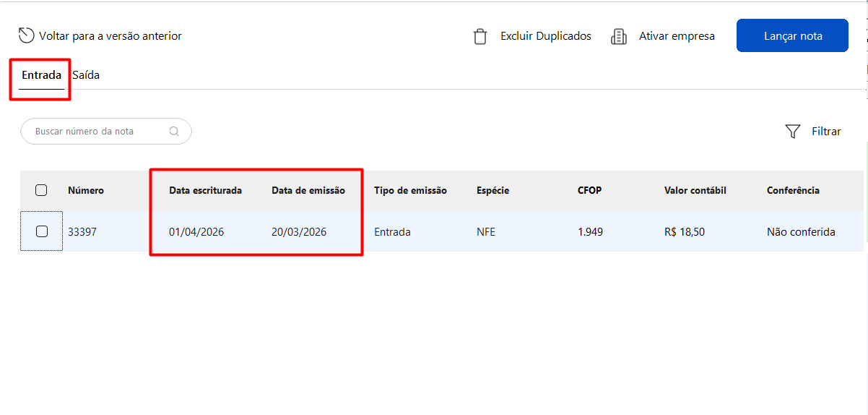
Task: Click the trash icon for Excluir Duplicados
Action: pyautogui.click(x=480, y=36)
